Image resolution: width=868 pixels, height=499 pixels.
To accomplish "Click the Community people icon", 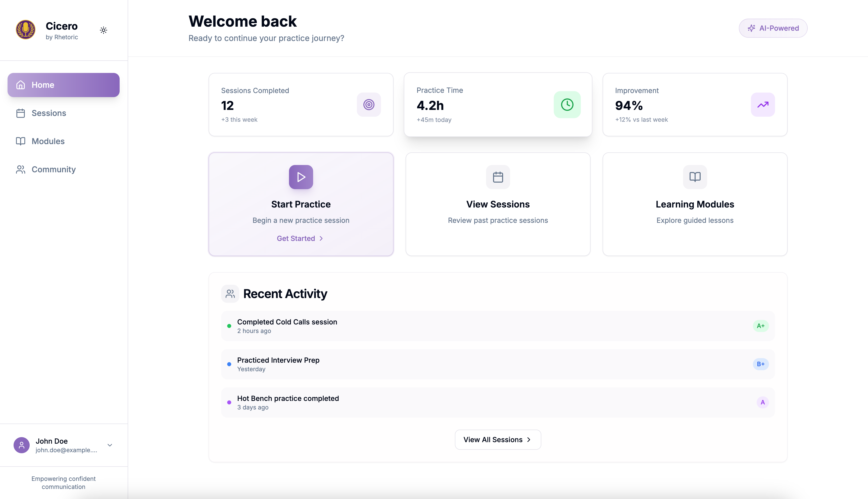I will click(21, 169).
